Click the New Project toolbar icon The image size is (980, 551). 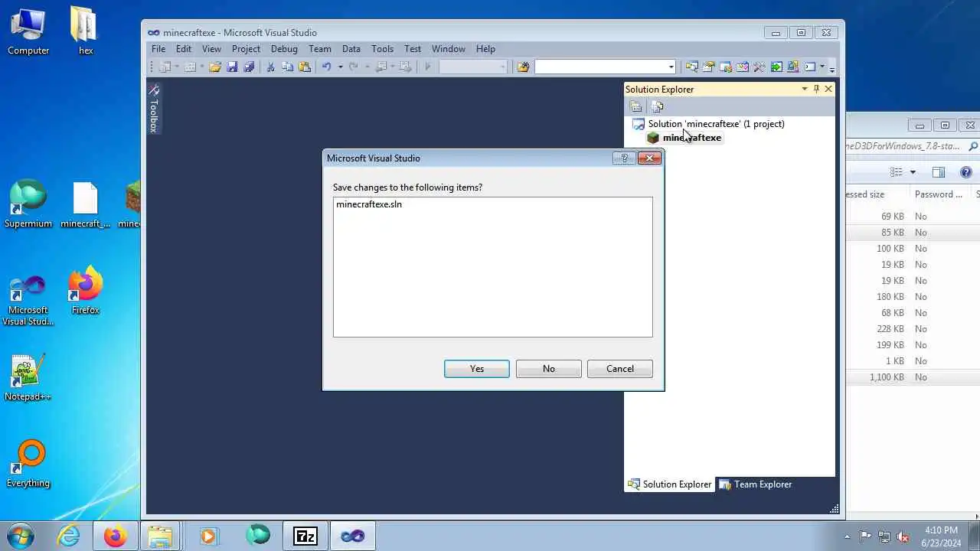pyautogui.click(x=164, y=67)
